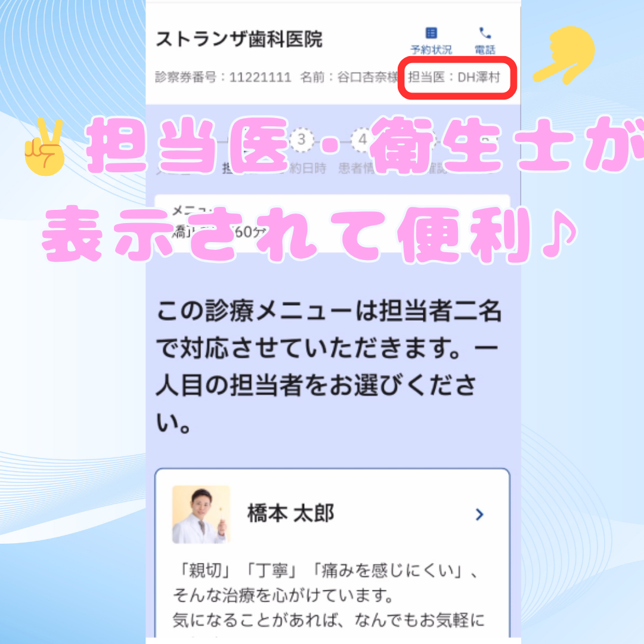
Task: Click the 予約状況 label text
Action: [x=431, y=49]
